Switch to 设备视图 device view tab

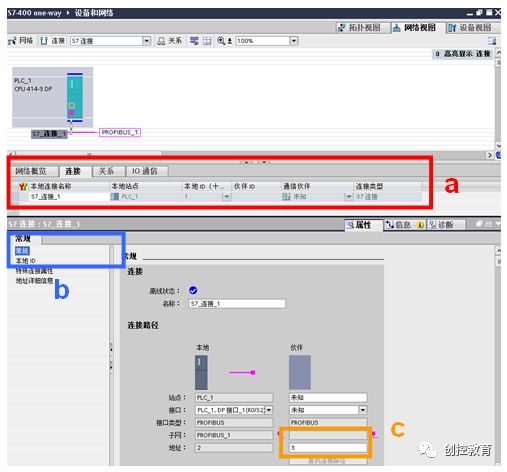pyautogui.click(x=473, y=28)
